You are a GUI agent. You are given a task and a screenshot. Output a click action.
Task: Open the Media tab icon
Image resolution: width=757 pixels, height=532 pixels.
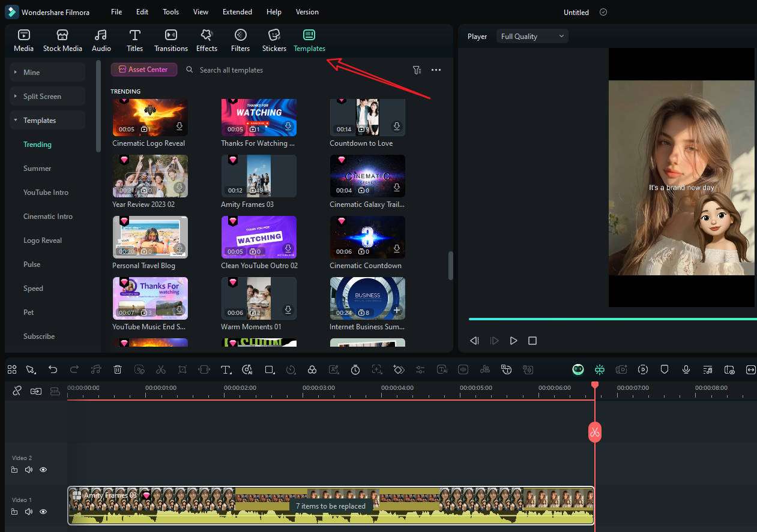23,35
